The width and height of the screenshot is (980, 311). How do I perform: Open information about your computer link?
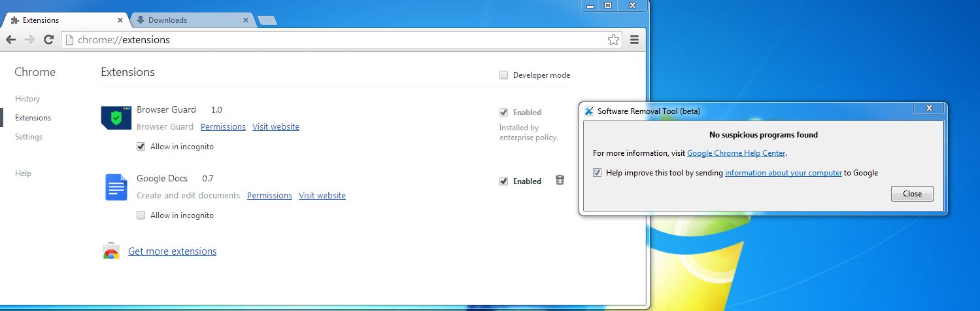783,173
